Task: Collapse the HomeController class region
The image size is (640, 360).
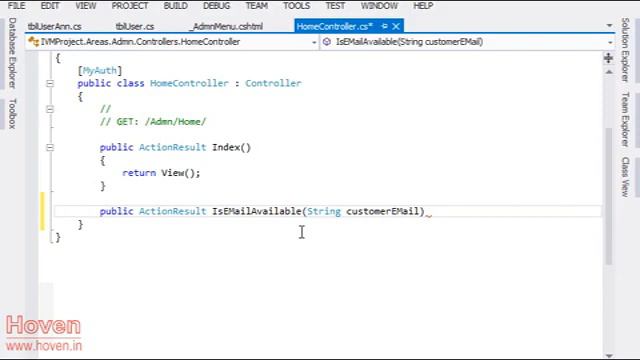Action: tap(50, 84)
